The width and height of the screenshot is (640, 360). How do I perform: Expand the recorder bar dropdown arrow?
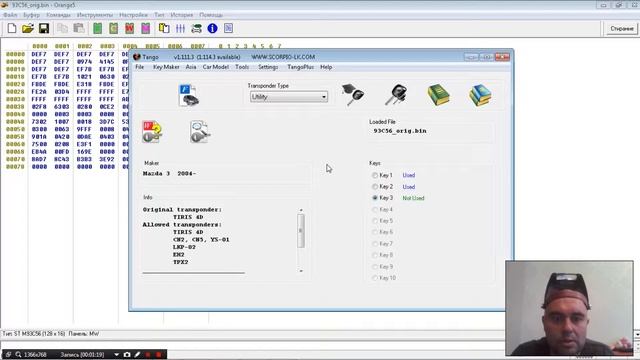(116, 355)
